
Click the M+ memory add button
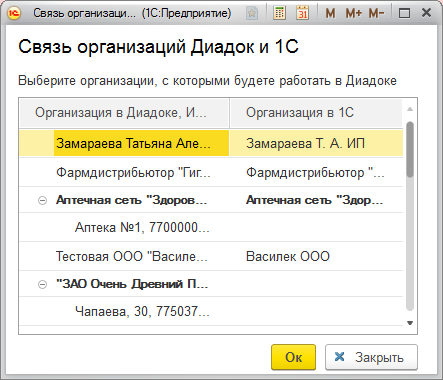point(353,13)
